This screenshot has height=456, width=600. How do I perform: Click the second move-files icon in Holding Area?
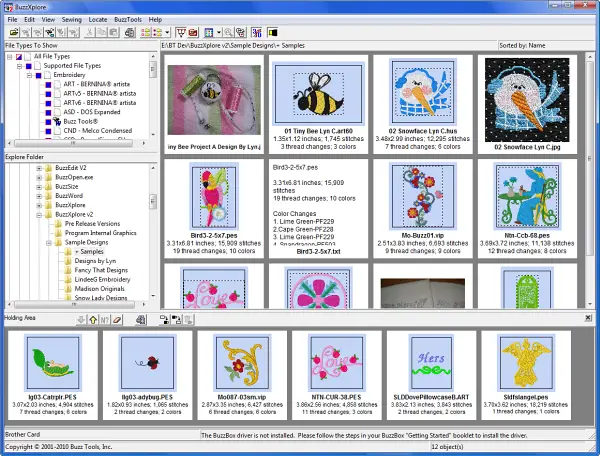click(x=176, y=320)
